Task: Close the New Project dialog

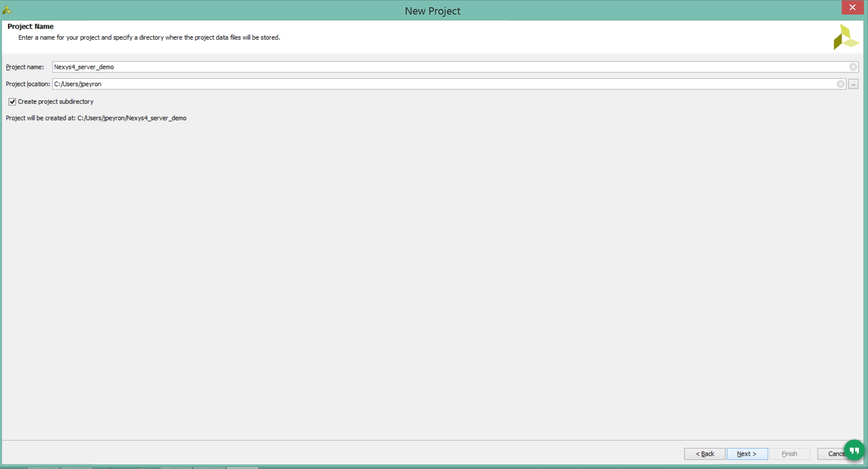Action: (x=852, y=7)
